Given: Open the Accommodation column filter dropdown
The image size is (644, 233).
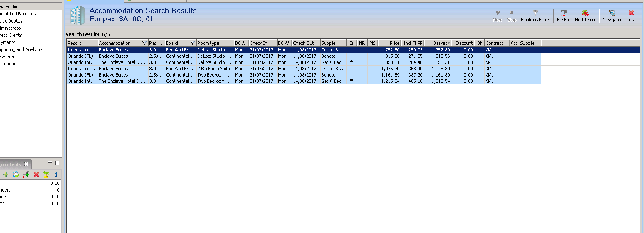Looking at the screenshot, I should [144, 43].
